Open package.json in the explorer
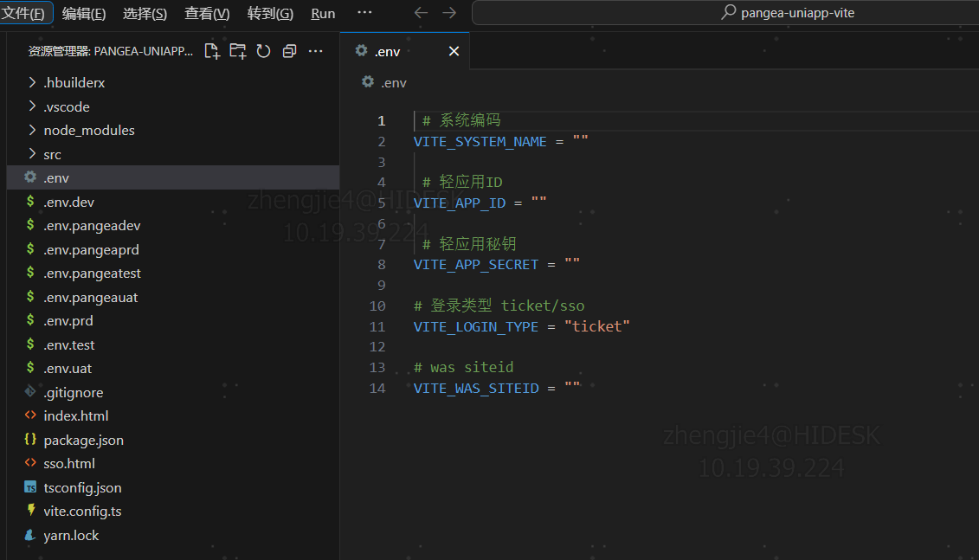 173,441
